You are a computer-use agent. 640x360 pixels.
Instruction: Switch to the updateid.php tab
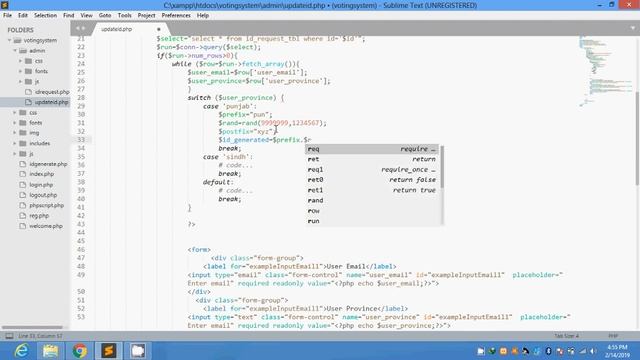click(x=117, y=29)
